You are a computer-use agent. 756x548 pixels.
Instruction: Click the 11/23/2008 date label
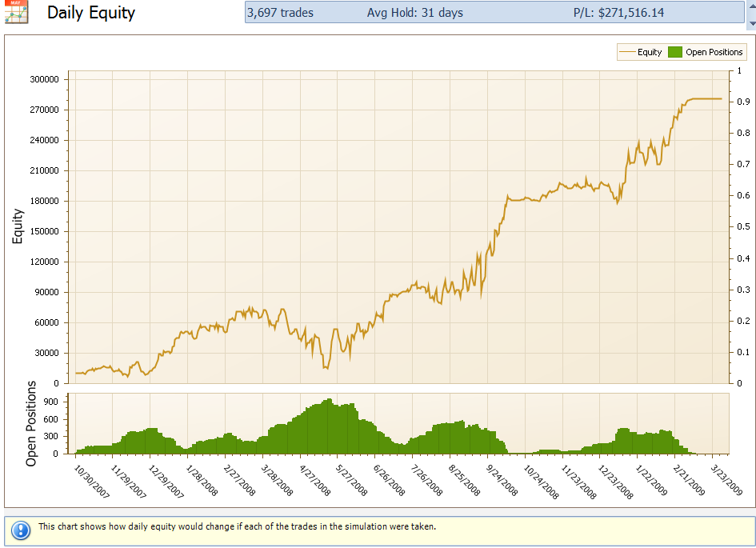click(578, 482)
